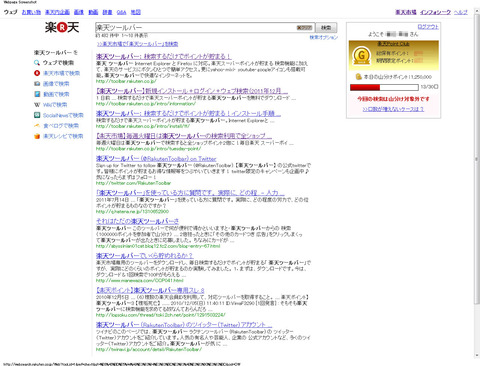
Task: Click the 楽天レシピで検索 box icon
Action: (x=37, y=136)
